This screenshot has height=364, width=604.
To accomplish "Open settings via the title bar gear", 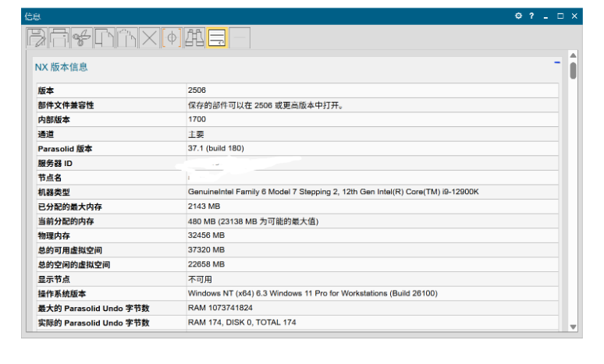I will pyautogui.click(x=518, y=16).
